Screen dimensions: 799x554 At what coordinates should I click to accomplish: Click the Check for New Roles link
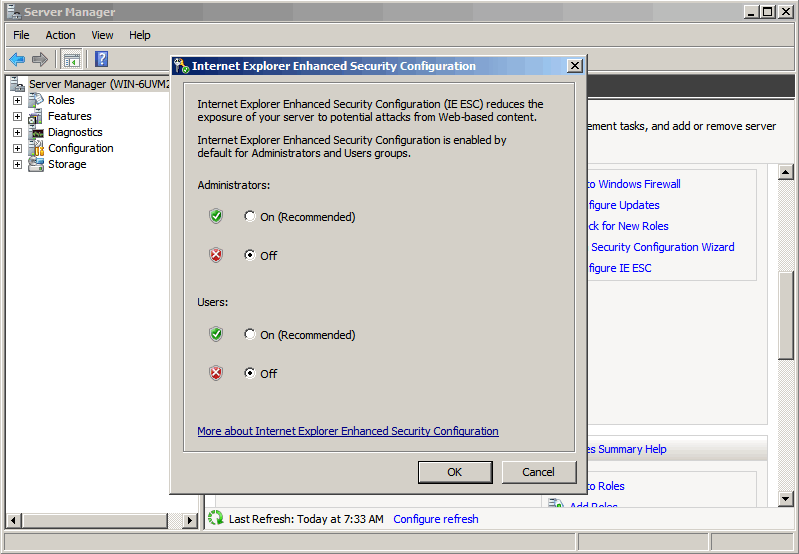[x=628, y=226]
